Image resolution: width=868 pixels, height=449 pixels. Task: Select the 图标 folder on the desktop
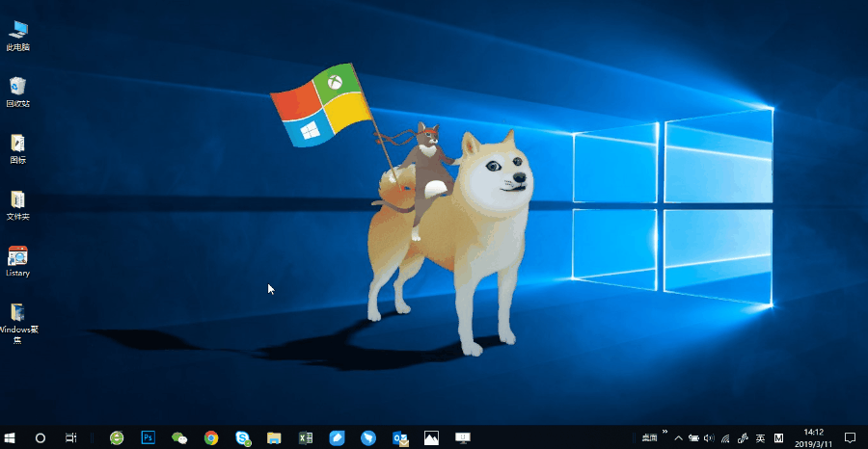(17, 148)
